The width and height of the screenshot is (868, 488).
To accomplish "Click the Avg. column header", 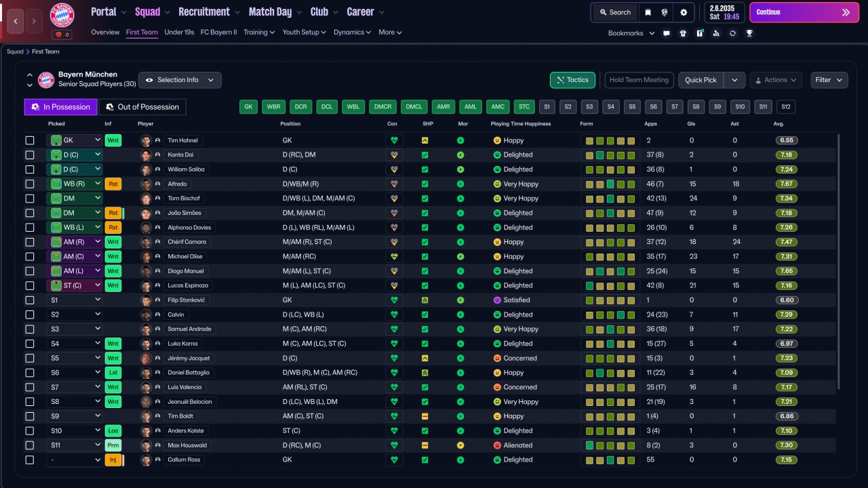I will (x=778, y=124).
